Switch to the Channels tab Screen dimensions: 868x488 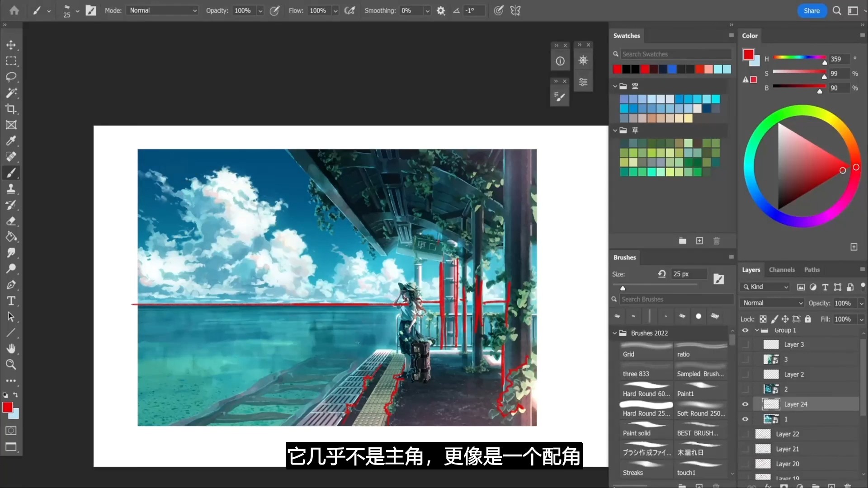click(x=782, y=270)
